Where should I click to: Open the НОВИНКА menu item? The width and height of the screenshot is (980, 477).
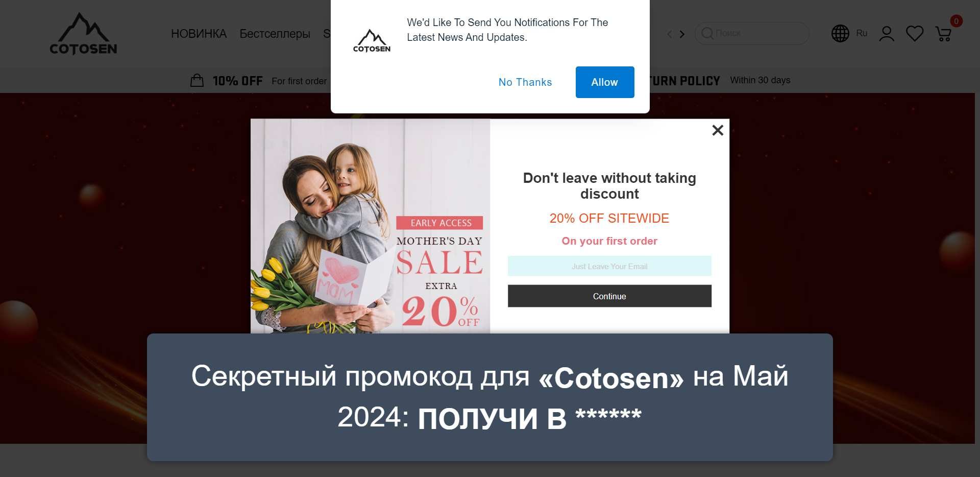pos(199,34)
